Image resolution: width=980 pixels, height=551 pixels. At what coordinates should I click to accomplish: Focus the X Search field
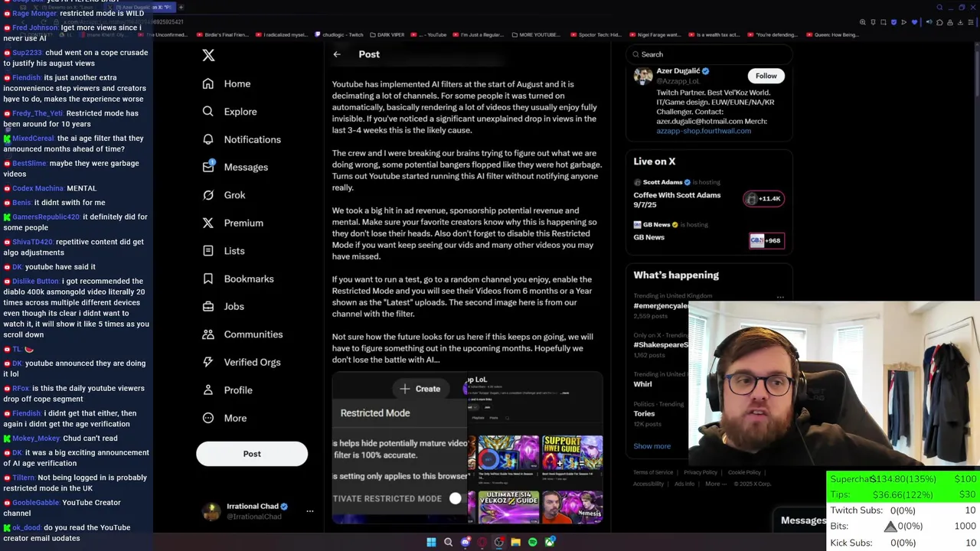pyautogui.click(x=709, y=54)
